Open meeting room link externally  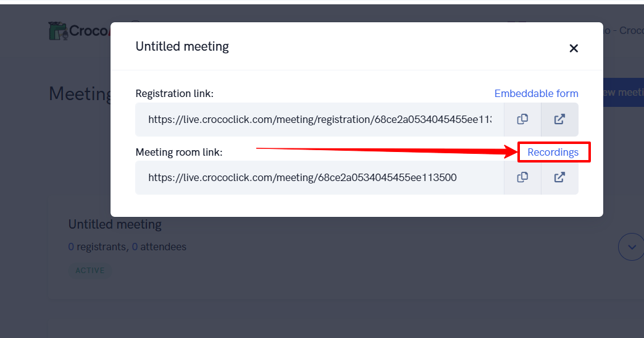point(559,177)
